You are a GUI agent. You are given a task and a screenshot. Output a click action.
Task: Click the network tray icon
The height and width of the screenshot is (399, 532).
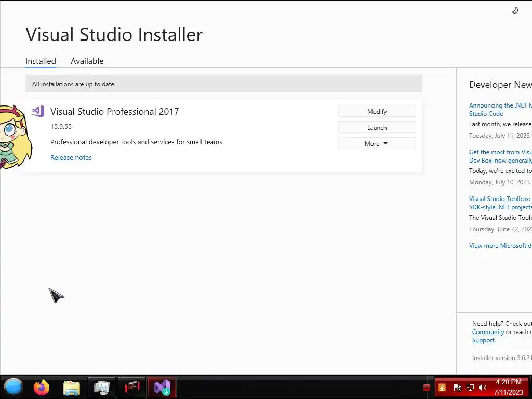tap(470, 388)
